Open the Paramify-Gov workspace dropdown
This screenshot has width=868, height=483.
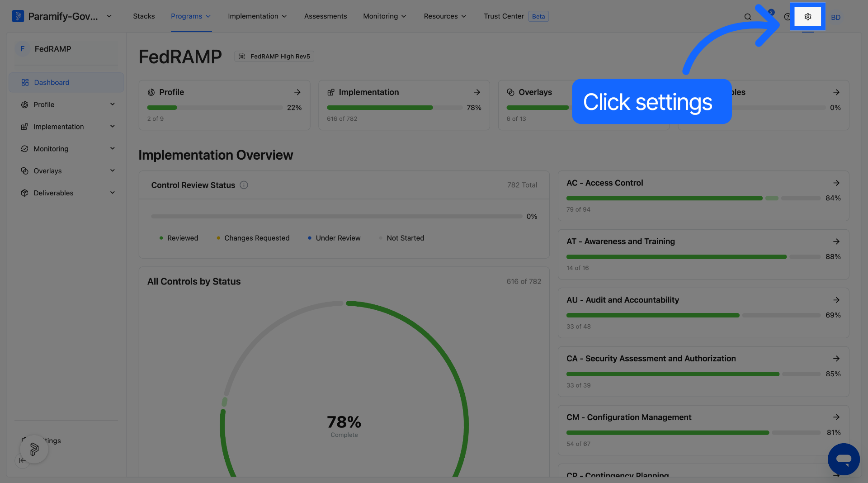pyautogui.click(x=109, y=16)
